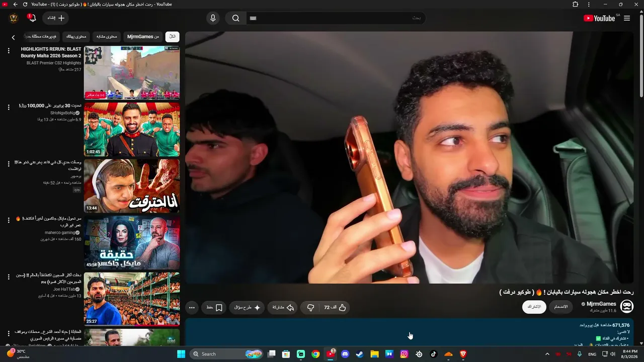This screenshot has width=644, height=362.
Task: Show hidden system tray icons
Action: coord(547,354)
